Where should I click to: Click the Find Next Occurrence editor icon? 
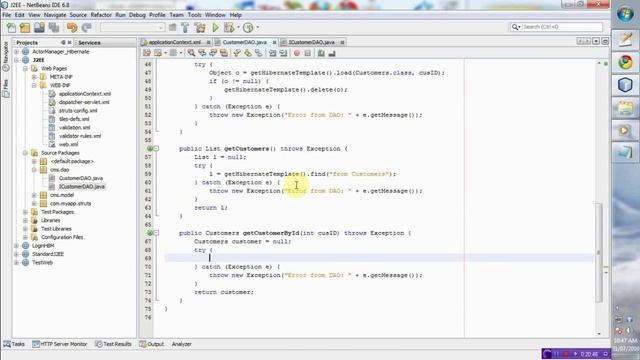tap(213, 53)
